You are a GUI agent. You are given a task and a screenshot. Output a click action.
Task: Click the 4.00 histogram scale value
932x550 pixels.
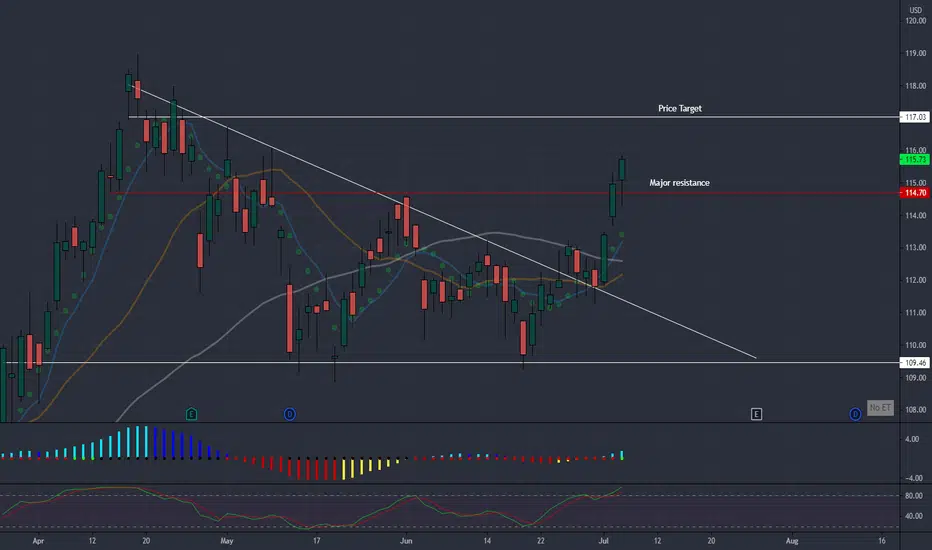pos(912,439)
